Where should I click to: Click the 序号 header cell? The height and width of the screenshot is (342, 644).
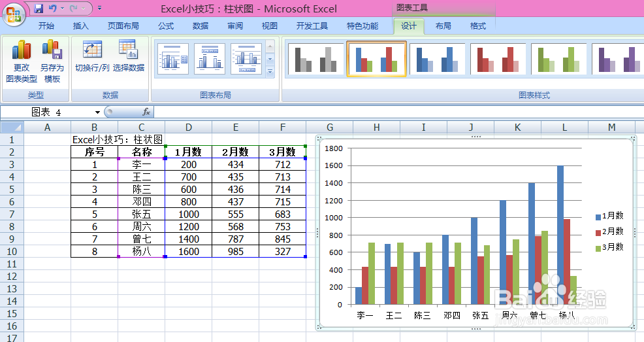tap(95, 152)
